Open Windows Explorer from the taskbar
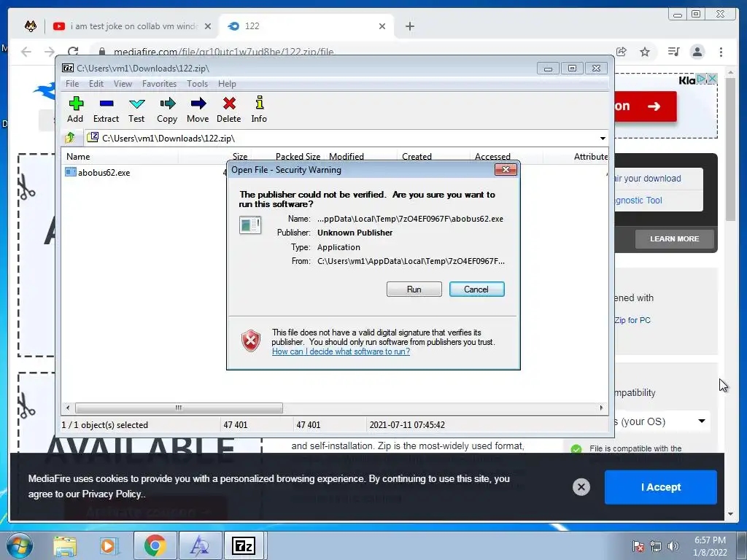 point(65,545)
